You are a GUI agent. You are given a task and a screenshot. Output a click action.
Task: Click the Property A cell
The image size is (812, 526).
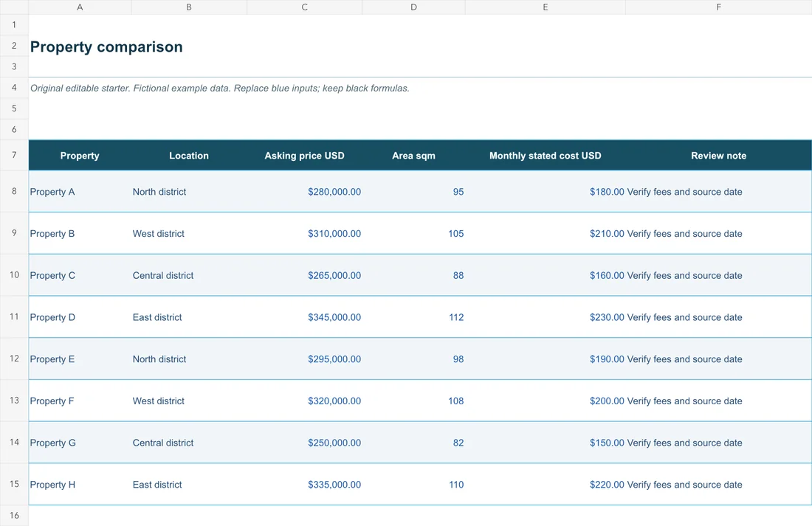point(80,192)
